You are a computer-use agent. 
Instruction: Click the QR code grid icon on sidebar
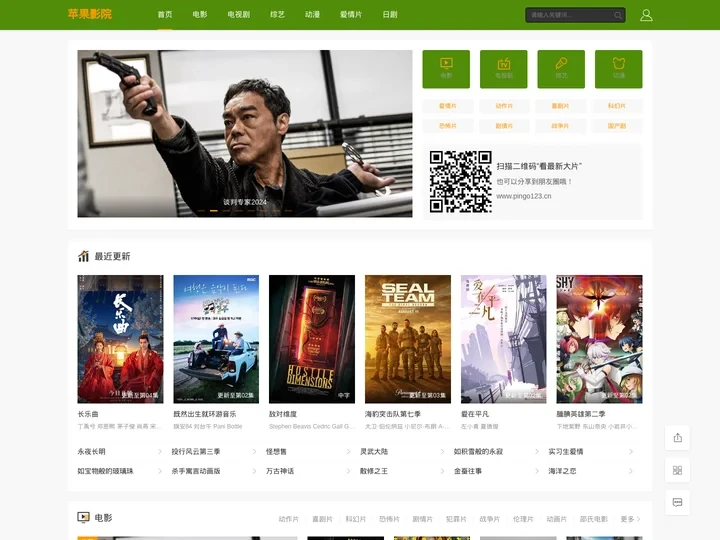pyautogui.click(x=677, y=470)
